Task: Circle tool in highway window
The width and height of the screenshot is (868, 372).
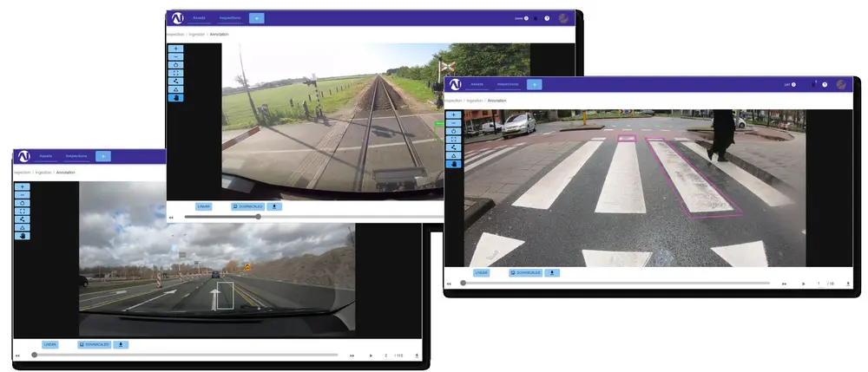Action: click(x=23, y=203)
